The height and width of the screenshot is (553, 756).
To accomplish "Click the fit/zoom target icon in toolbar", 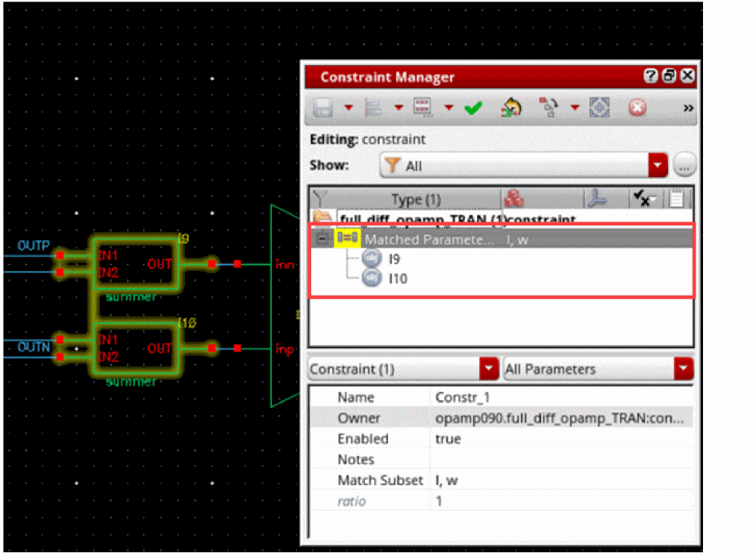I will pyautogui.click(x=600, y=108).
